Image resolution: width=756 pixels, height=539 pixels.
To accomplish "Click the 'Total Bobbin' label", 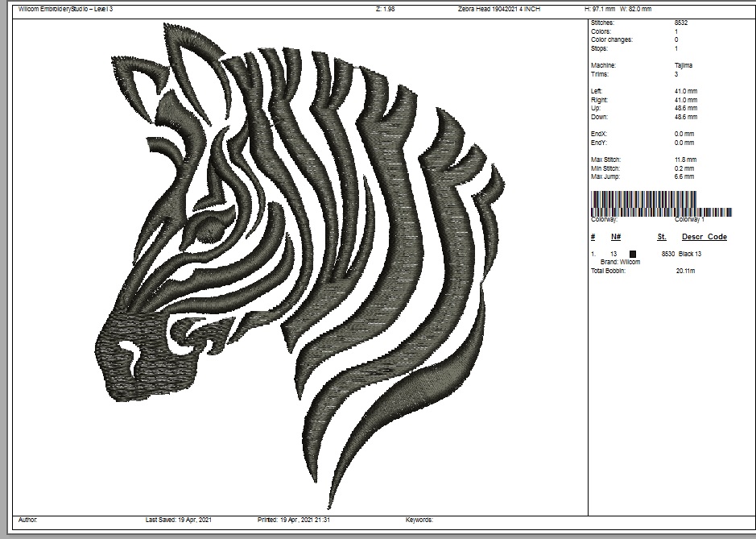I will pyautogui.click(x=608, y=271).
